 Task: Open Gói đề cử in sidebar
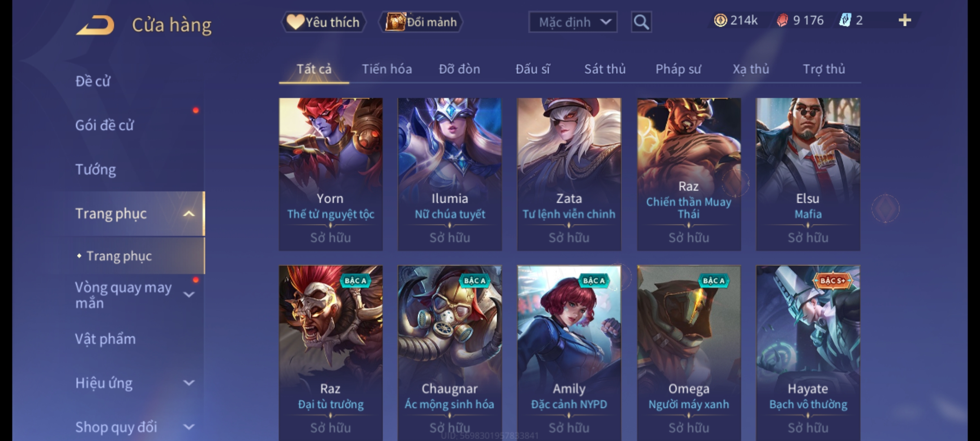tap(105, 125)
